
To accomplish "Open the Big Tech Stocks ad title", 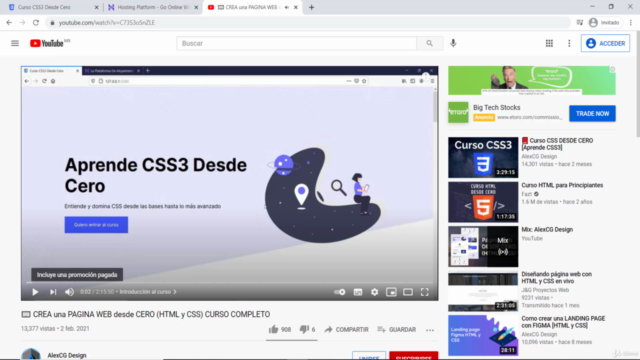I will pyautogui.click(x=496, y=107).
